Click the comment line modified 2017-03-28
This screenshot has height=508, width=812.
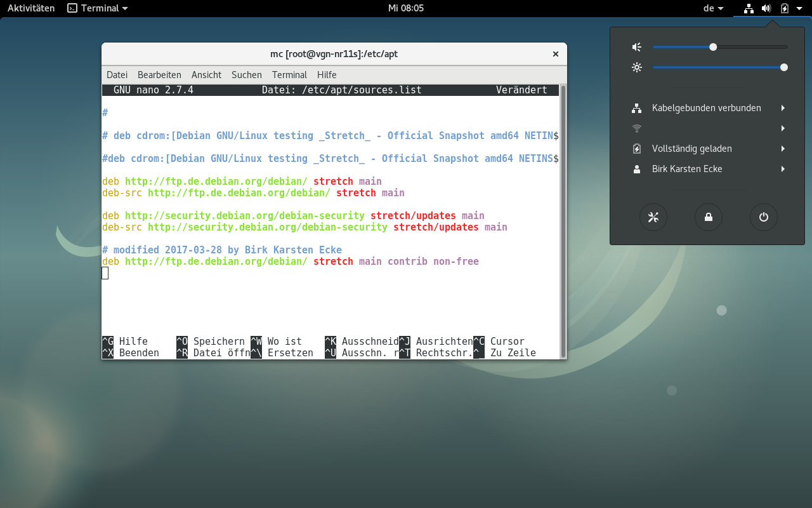[222, 250]
